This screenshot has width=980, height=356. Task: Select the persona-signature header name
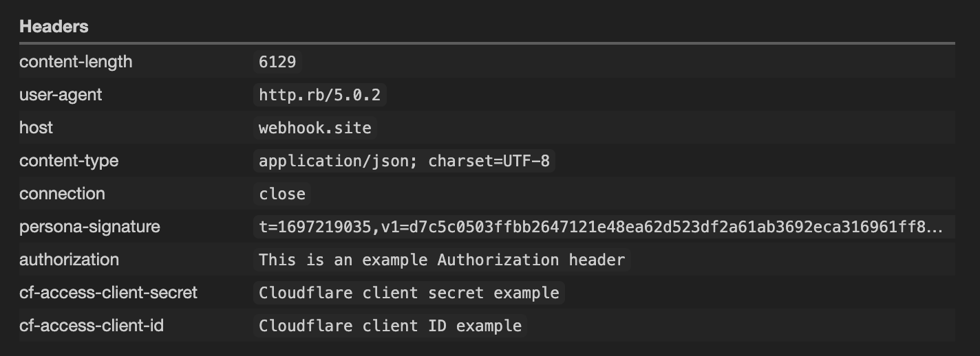89,227
